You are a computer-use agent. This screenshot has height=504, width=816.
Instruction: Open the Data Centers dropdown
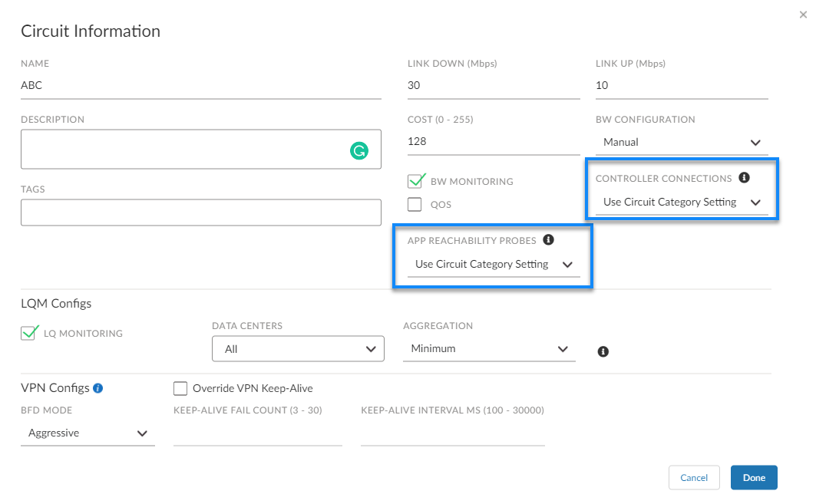pyautogui.click(x=298, y=349)
